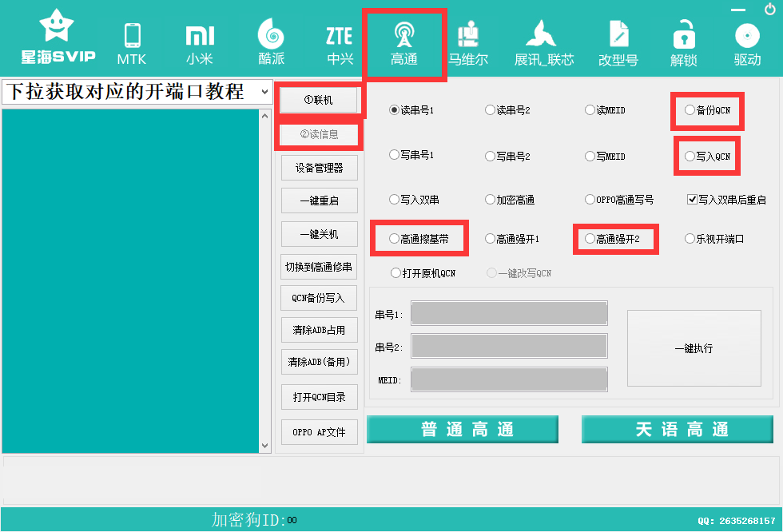Click log panel scrollbar down arrow
783x532 pixels.
pyautogui.click(x=264, y=445)
